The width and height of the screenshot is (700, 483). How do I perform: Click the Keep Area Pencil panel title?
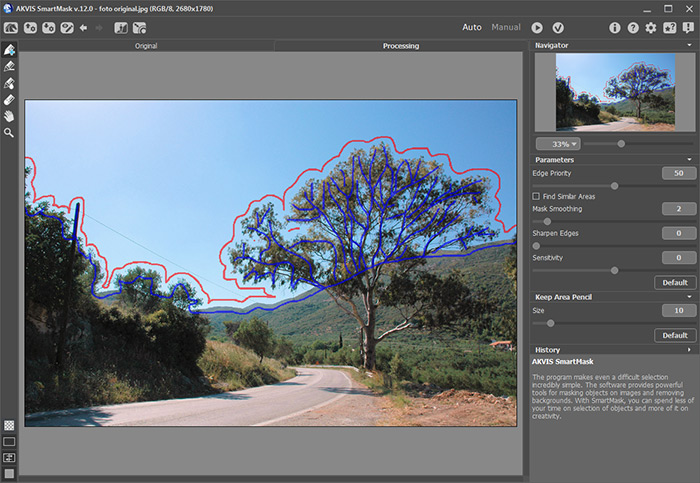(563, 297)
